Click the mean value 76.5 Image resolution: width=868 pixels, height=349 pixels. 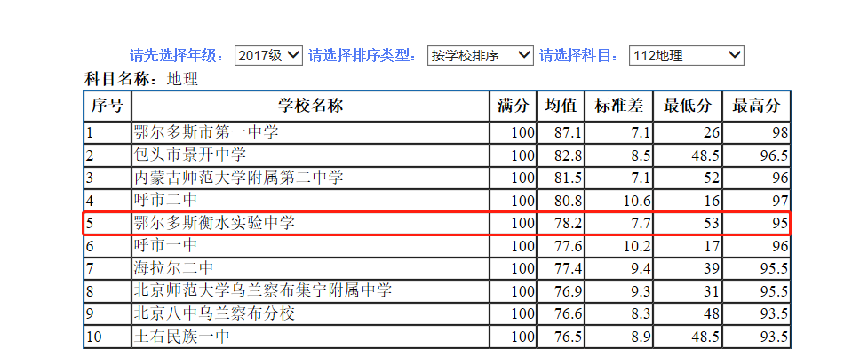[x=568, y=337]
